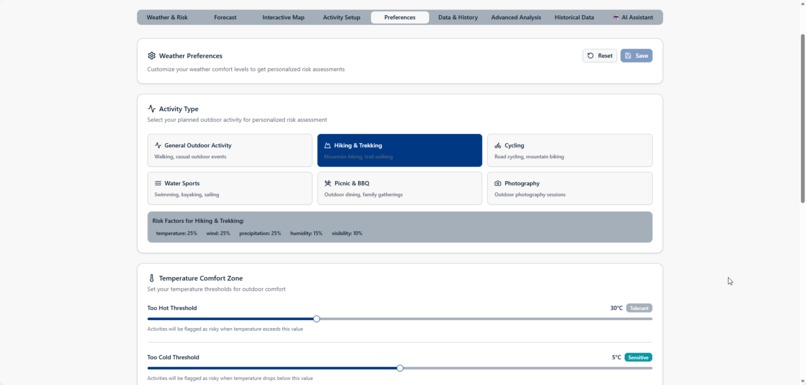806x385 pixels.
Task: Select the Preferences tab
Action: pos(400,17)
